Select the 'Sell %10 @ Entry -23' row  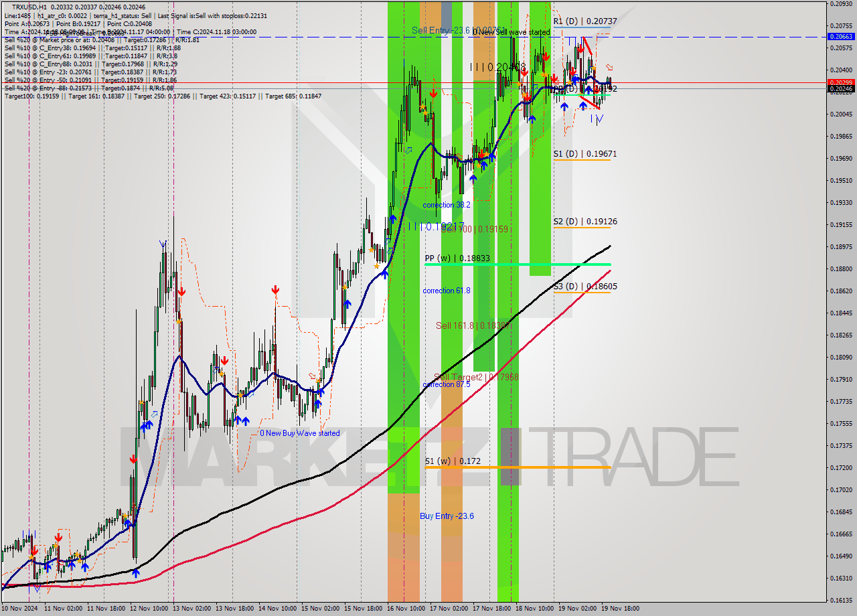tap(90, 72)
